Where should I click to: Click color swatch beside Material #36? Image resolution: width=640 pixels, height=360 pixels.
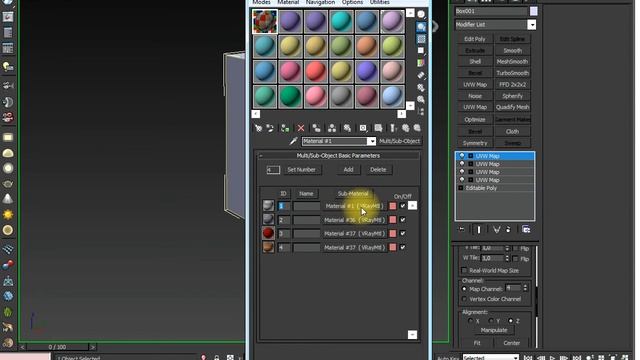click(x=393, y=220)
